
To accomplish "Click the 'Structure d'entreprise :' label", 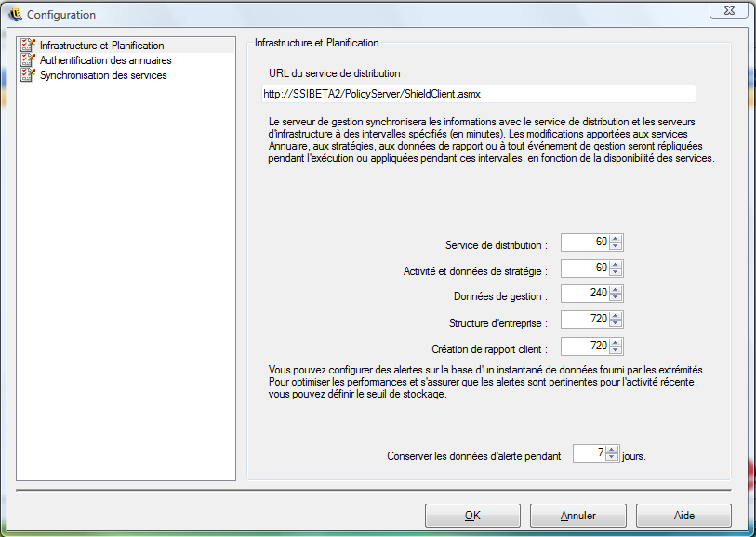I will (498, 323).
